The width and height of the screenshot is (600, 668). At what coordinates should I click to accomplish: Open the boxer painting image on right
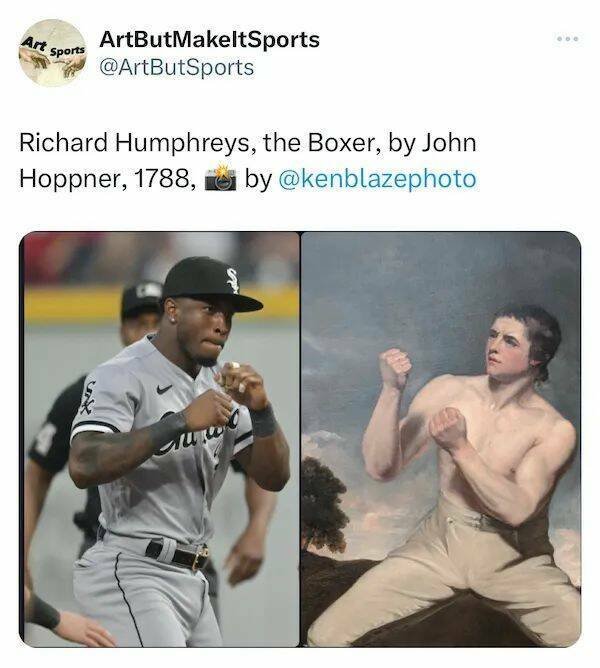point(441,439)
